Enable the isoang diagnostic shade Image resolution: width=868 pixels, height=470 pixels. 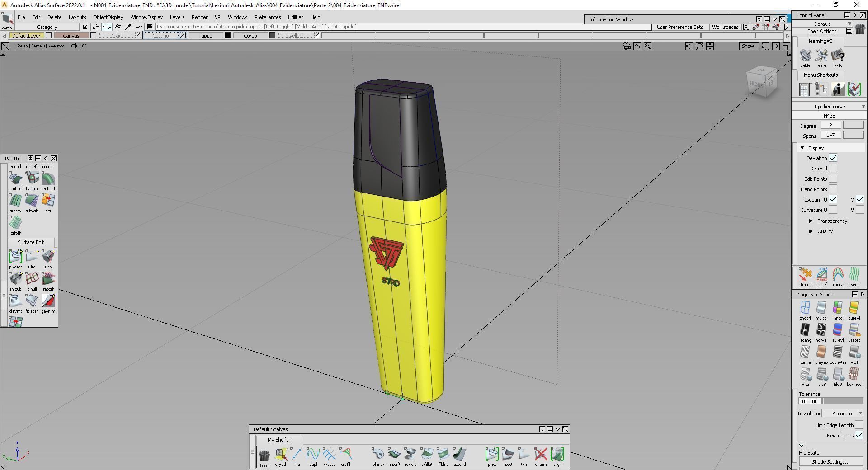[x=805, y=330]
